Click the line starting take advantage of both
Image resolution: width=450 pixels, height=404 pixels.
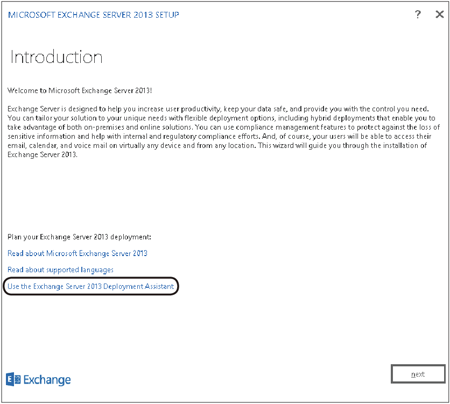click(224, 127)
